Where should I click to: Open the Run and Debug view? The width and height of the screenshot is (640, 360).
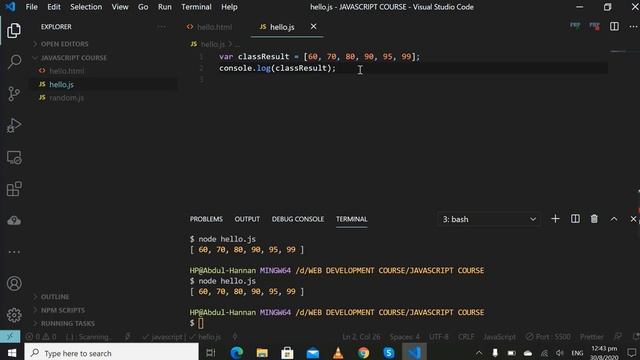(14, 125)
